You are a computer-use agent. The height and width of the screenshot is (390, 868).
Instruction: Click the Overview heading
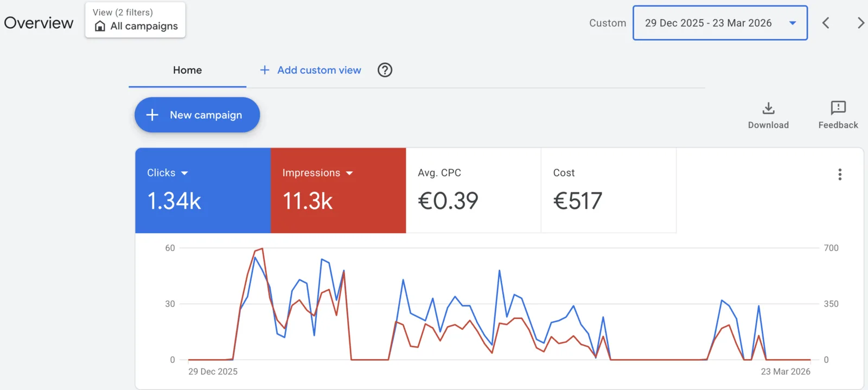(39, 23)
